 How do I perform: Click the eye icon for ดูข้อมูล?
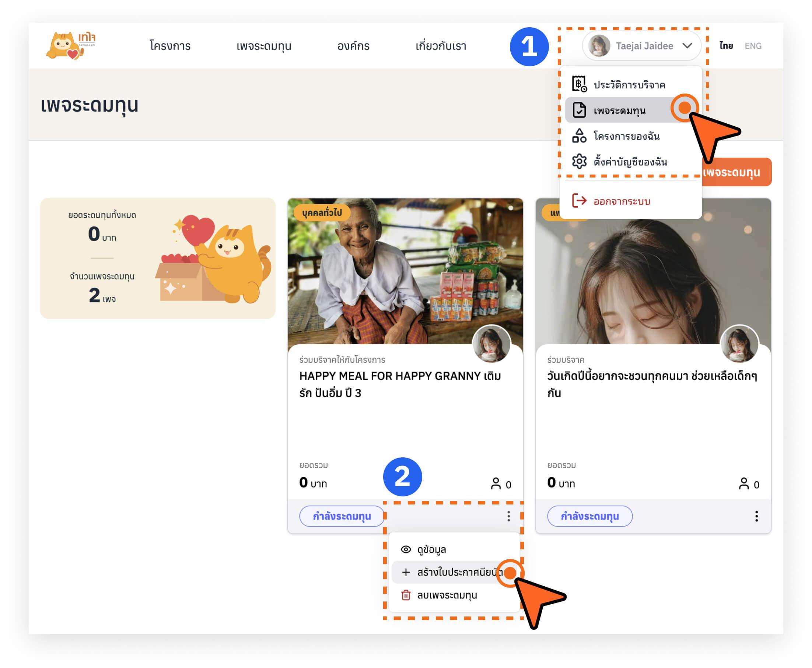pyautogui.click(x=406, y=549)
